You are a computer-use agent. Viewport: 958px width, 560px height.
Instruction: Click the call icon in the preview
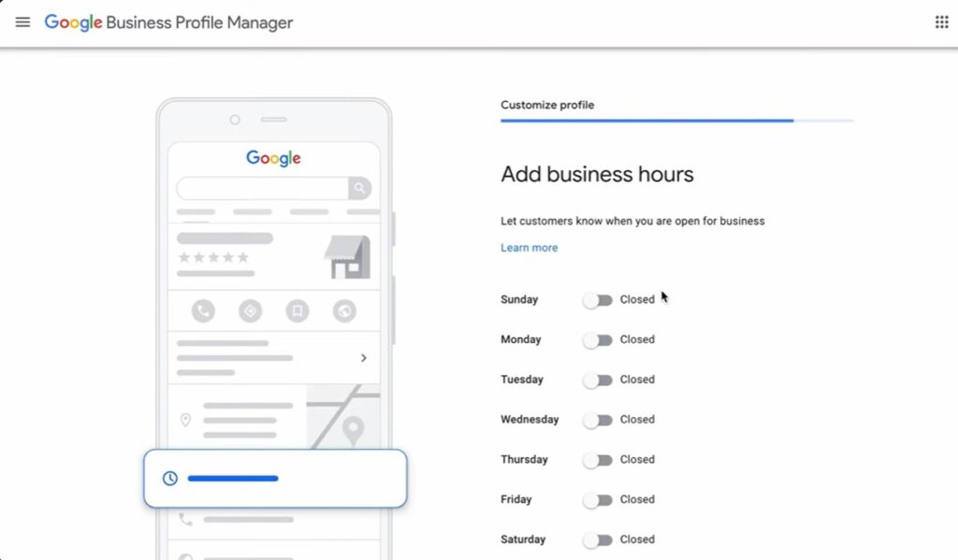(204, 310)
